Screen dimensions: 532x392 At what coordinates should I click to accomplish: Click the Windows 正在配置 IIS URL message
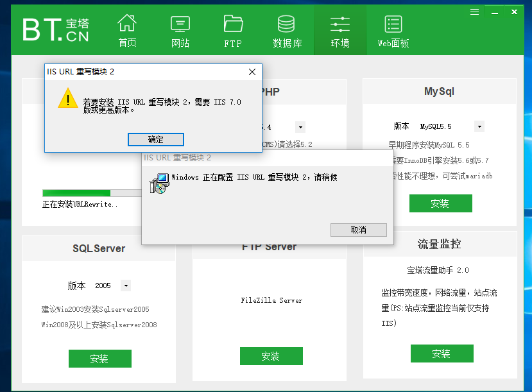pos(254,177)
